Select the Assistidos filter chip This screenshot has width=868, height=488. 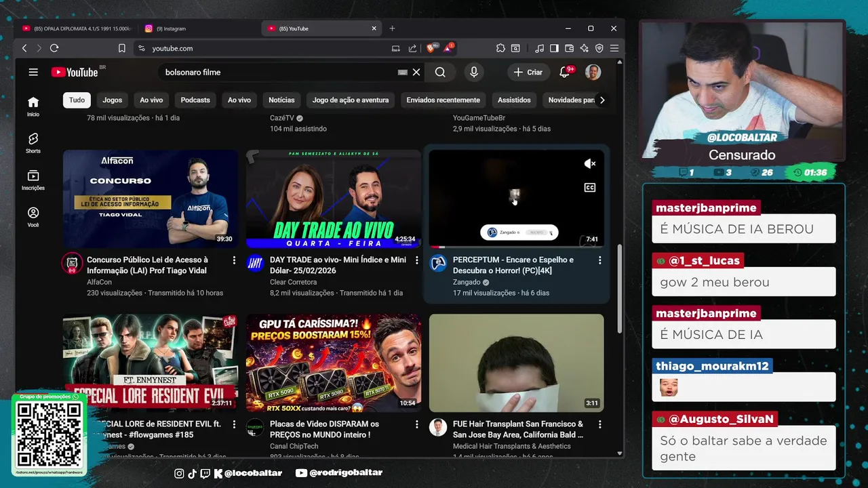tap(514, 100)
